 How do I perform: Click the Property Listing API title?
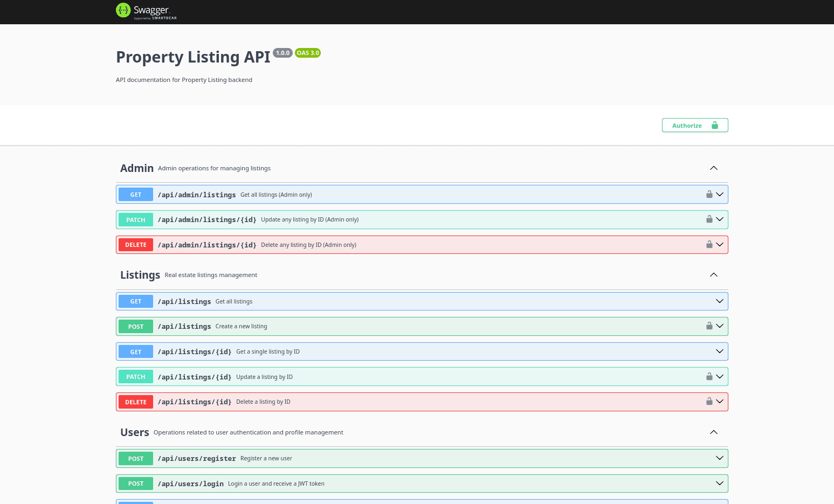(x=193, y=57)
